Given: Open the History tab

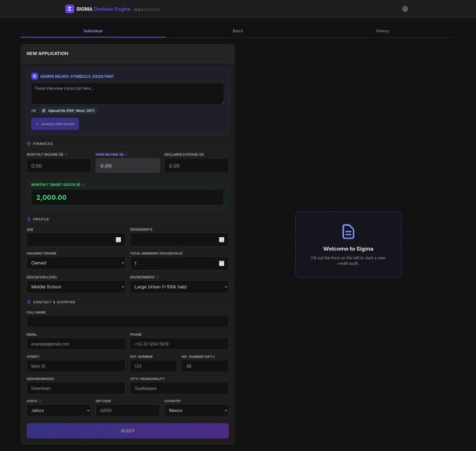Looking at the screenshot, I should (382, 31).
